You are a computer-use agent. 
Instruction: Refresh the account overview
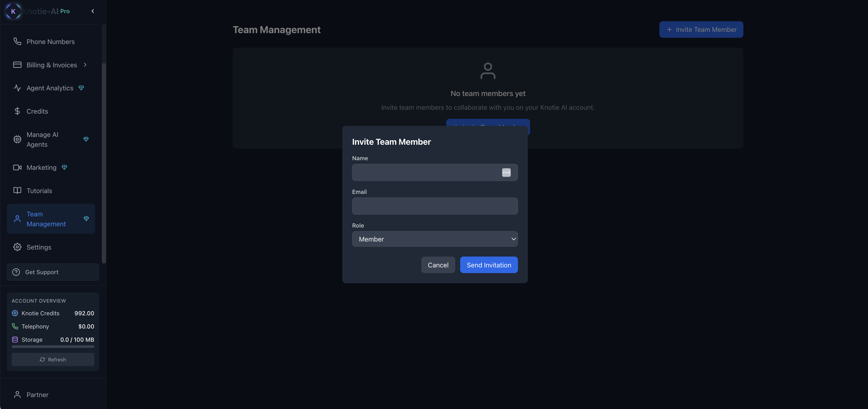53,360
